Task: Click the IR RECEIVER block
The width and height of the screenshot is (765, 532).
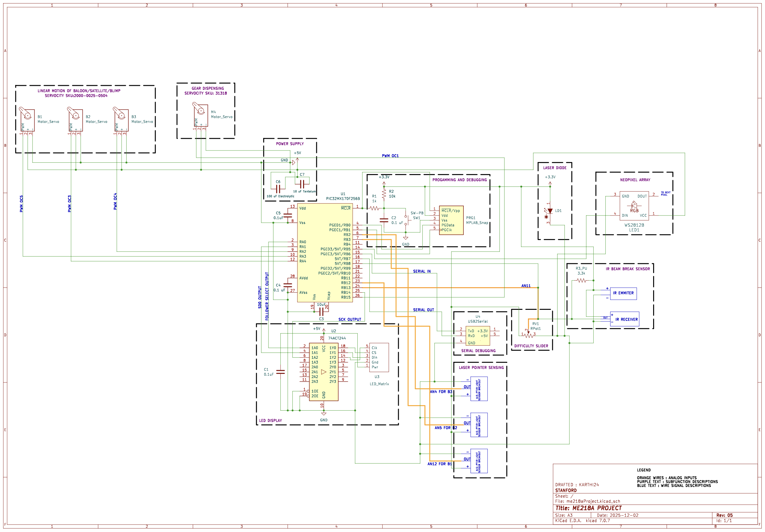Action: pyautogui.click(x=624, y=319)
